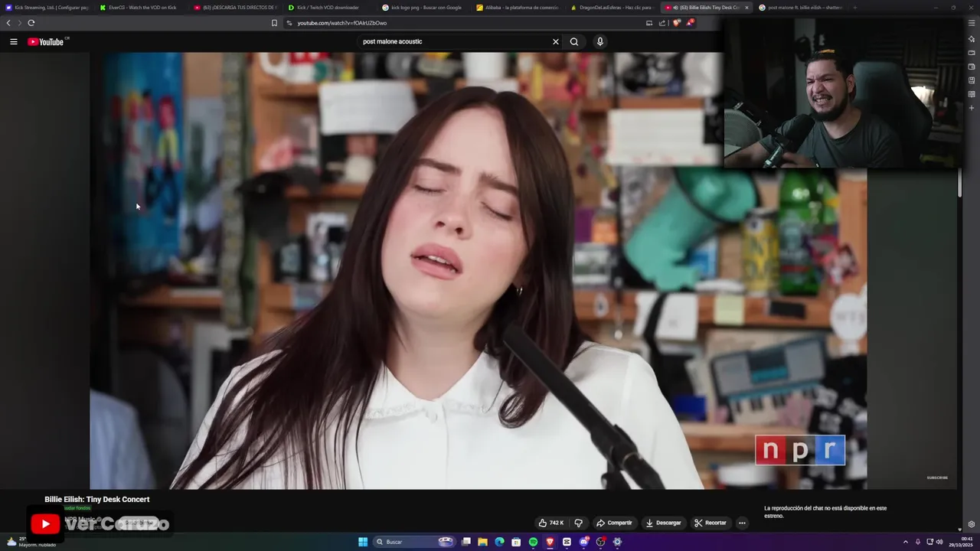
Task: Open Discord from the taskbar
Action: [584, 542]
